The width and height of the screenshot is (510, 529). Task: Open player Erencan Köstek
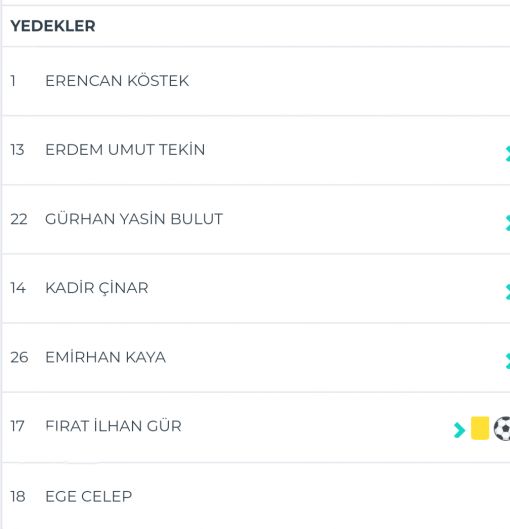pos(117,81)
